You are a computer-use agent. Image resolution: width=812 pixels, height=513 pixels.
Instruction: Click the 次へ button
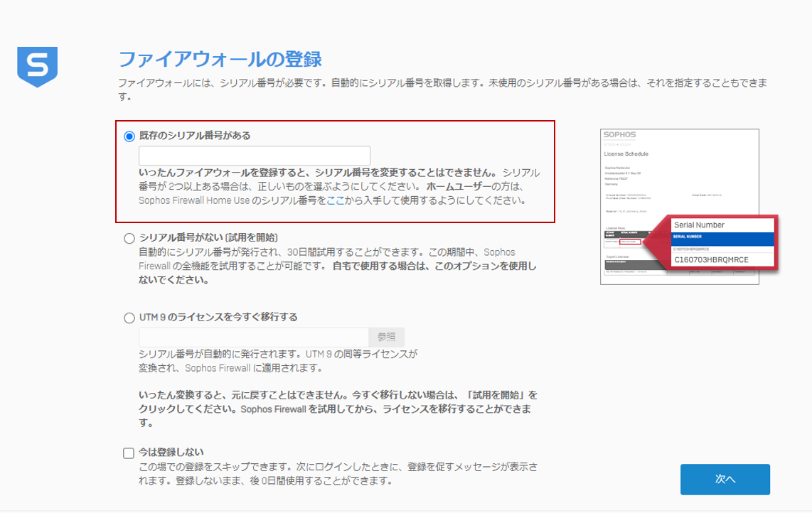pyautogui.click(x=725, y=480)
